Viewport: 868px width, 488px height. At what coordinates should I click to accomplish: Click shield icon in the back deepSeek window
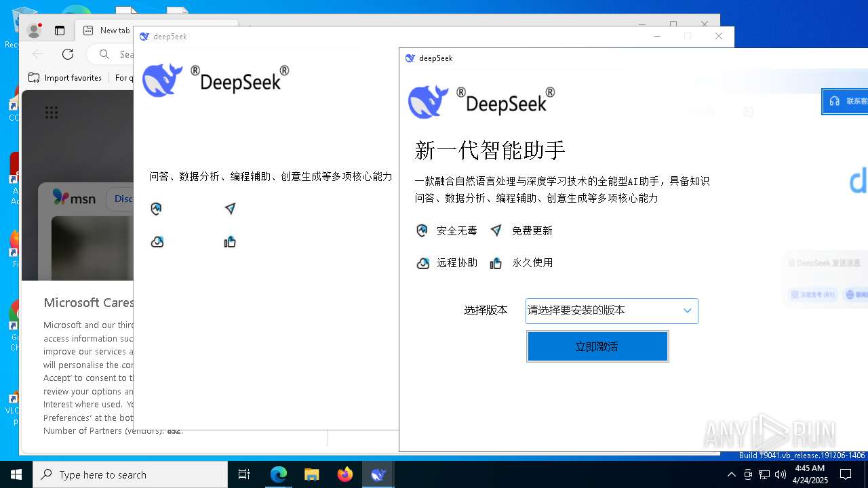(157, 209)
